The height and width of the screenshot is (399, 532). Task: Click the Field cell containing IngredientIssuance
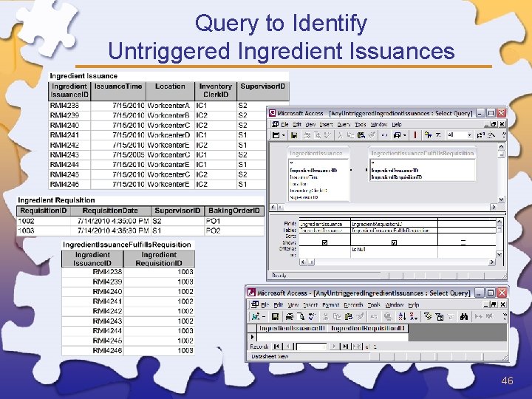324,224
